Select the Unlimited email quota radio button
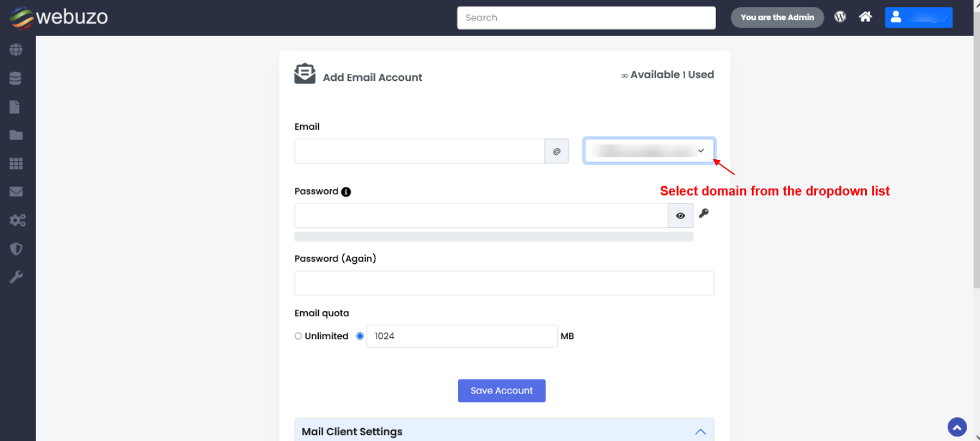The image size is (980, 441). 298,336
